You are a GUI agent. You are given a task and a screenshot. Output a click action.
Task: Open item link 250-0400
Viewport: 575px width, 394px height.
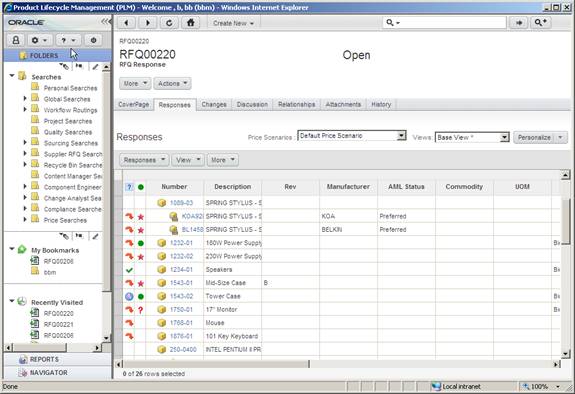[183, 350]
